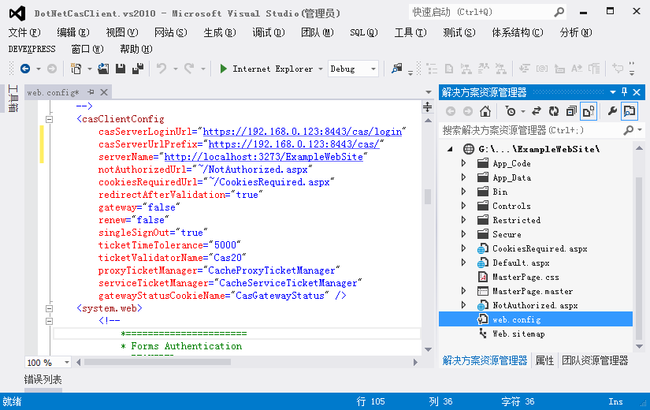Open the 工具(T) menu
650x410 pixels.
[410, 32]
